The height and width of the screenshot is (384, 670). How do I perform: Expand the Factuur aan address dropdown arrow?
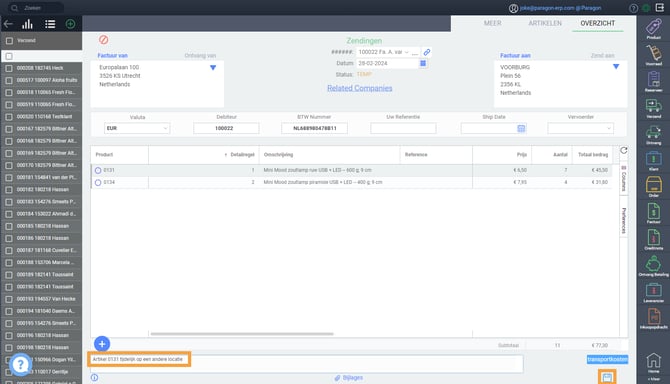(x=616, y=67)
